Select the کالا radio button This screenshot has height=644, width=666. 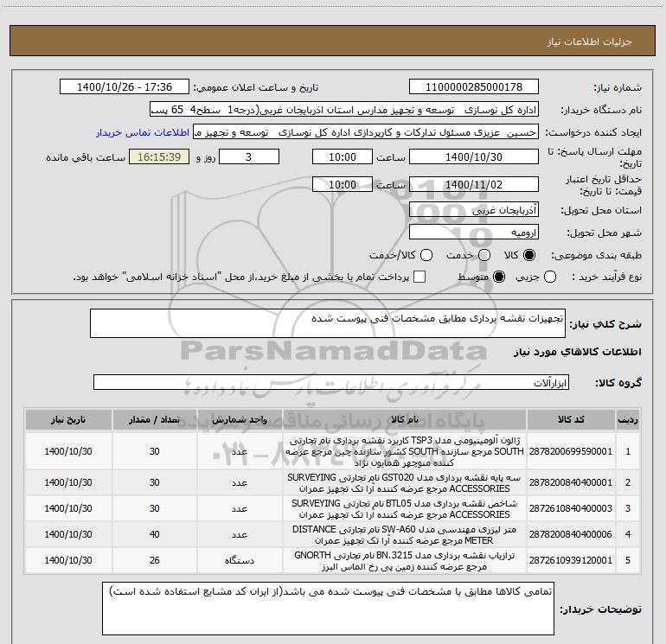tap(529, 255)
